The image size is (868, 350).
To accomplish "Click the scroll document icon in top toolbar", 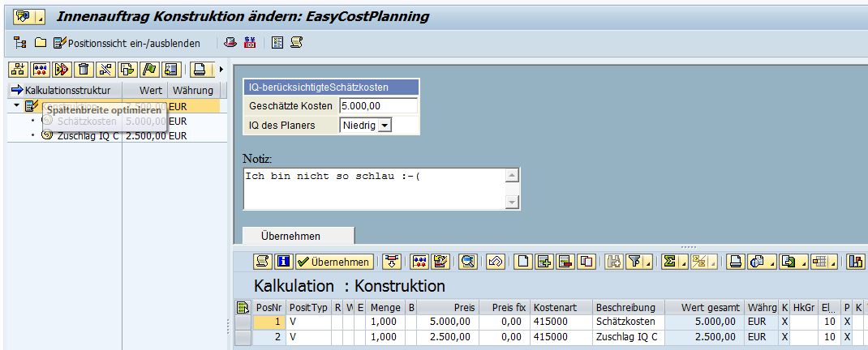I will [296, 43].
